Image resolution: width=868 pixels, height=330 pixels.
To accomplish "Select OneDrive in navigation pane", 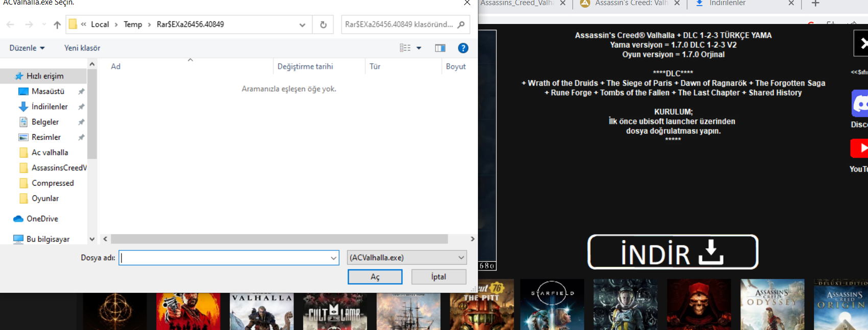I will (x=42, y=219).
